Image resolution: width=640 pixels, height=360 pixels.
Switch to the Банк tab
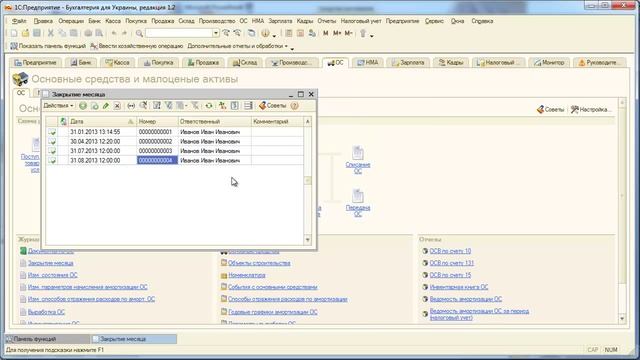coord(81,63)
